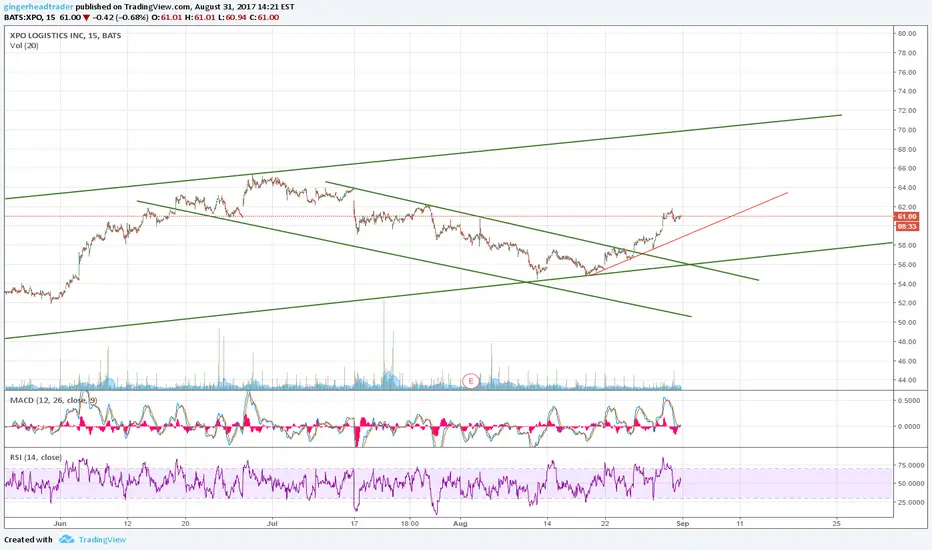Click the Vol (20) indicator label
This screenshot has height=550, width=932.
(x=24, y=46)
